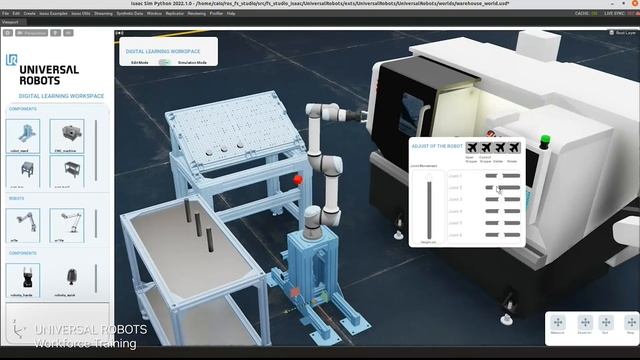Click Joint 3 left movement button
The image size is (640, 360).
(x=492, y=199)
